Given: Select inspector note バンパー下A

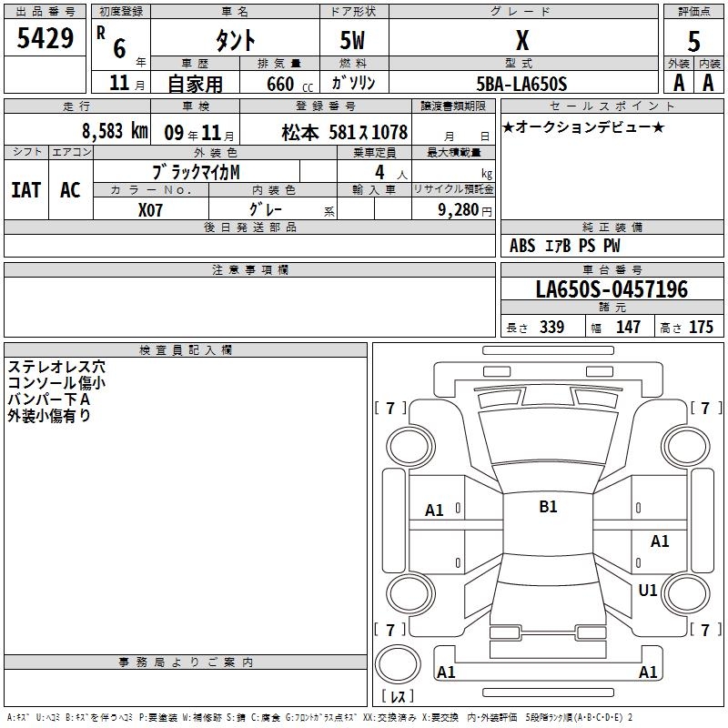Looking at the screenshot, I should (49, 399).
